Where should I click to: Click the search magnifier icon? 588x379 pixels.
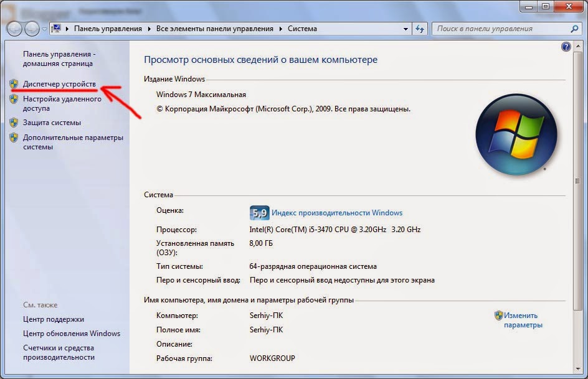coord(574,29)
